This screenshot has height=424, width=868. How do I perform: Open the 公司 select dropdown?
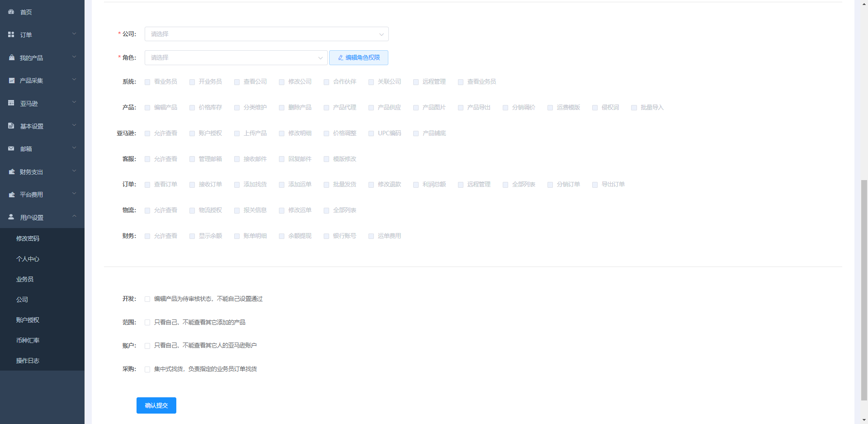(x=266, y=34)
